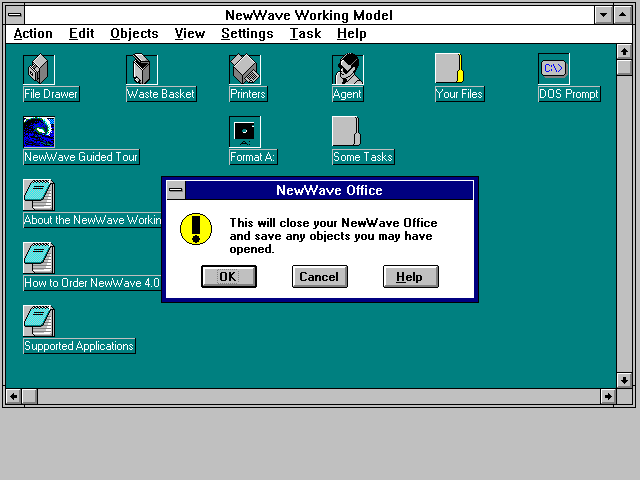This screenshot has width=640, height=480.
Task: Click the Printers icon
Action: [245, 69]
